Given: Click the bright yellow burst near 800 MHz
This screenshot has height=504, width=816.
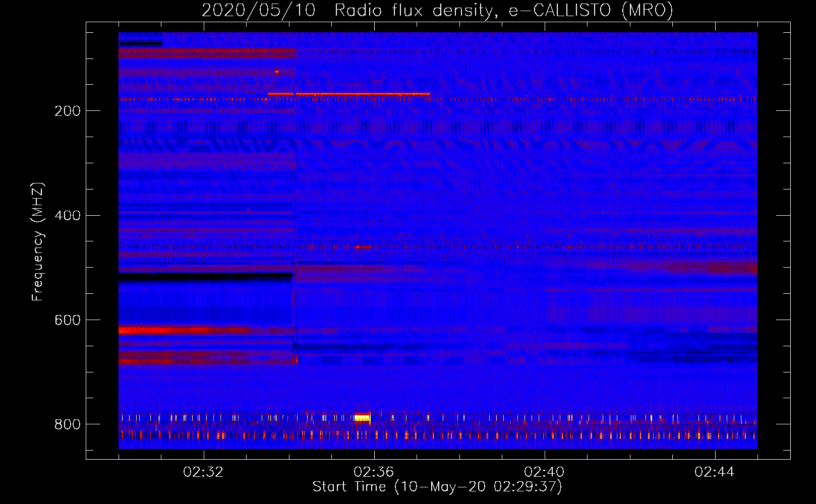Looking at the screenshot, I should pyautogui.click(x=362, y=417).
